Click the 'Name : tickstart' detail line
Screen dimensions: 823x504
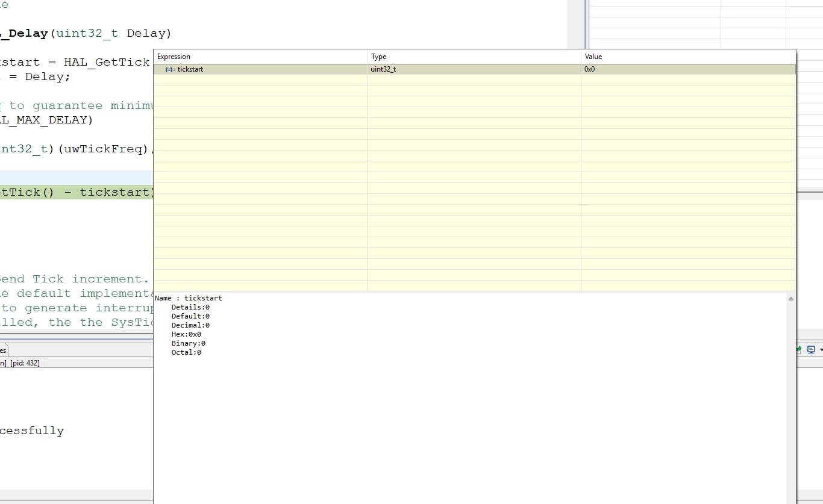click(189, 298)
